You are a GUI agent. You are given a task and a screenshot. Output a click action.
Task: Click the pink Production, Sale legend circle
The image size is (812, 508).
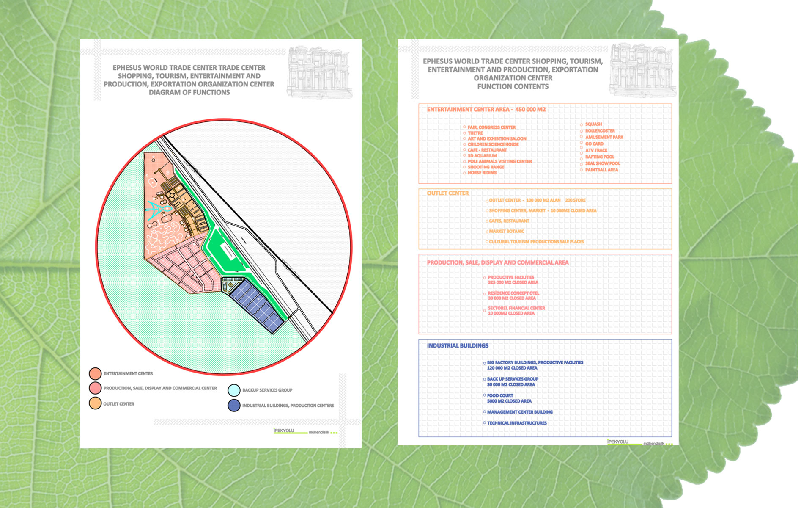95,388
